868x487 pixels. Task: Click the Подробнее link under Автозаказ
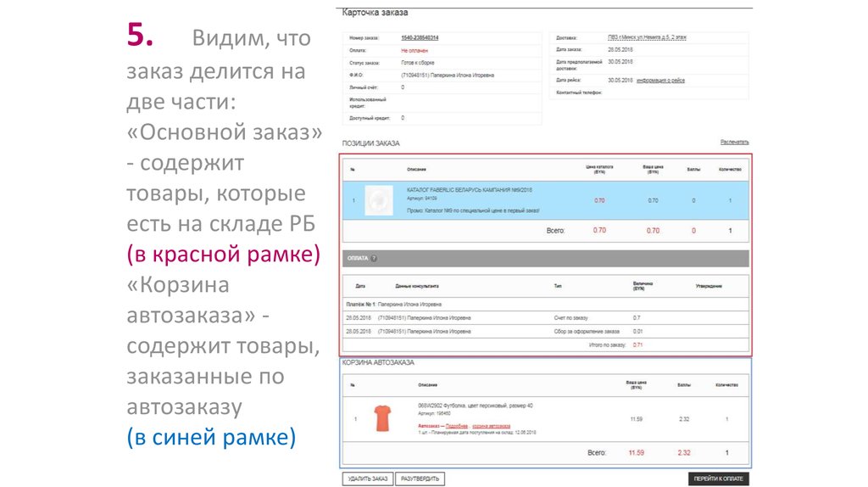pyautogui.click(x=457, y=426)
